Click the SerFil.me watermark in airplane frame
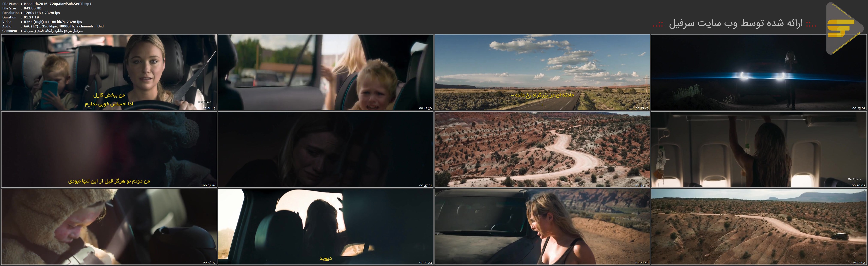Viewport: 868px width, 266px height. tap(854, 179)
